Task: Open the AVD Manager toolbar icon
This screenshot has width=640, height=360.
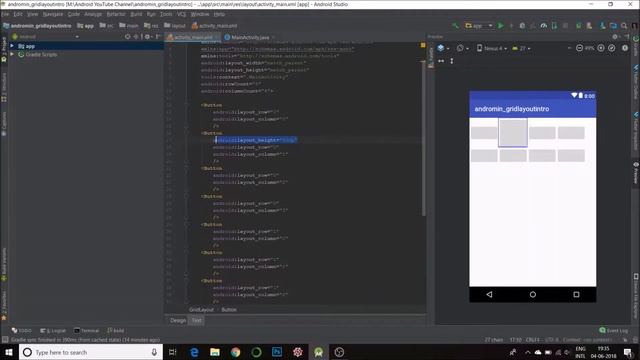Action: click(589, 26)
